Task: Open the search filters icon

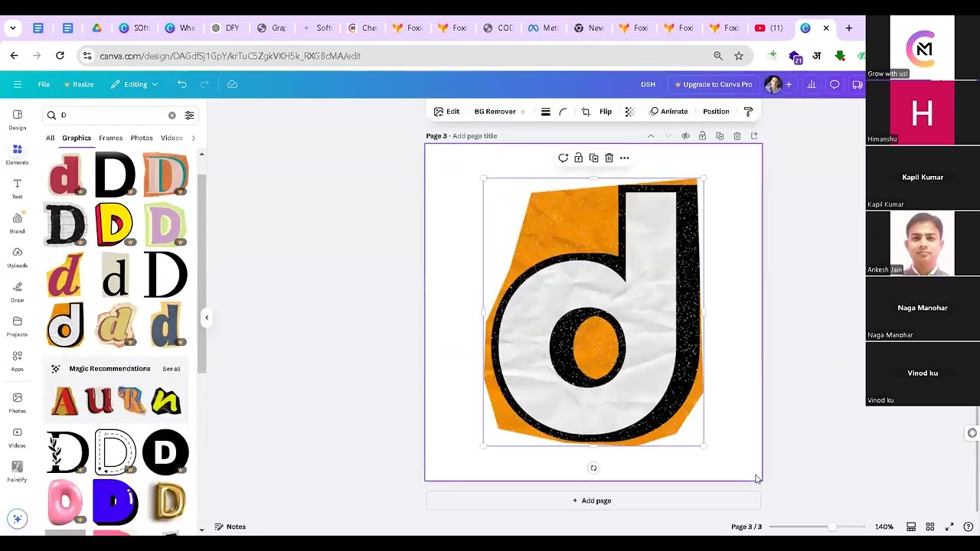Action: click(x=189, y=116)
